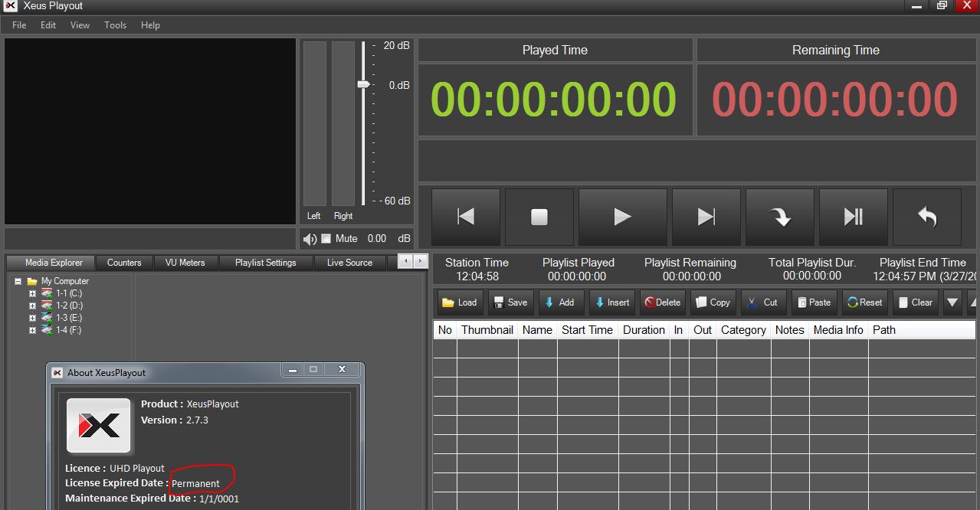The image size is (980, 510).
Task: Skip to the next clip
Action: click(x=706, y=217)
